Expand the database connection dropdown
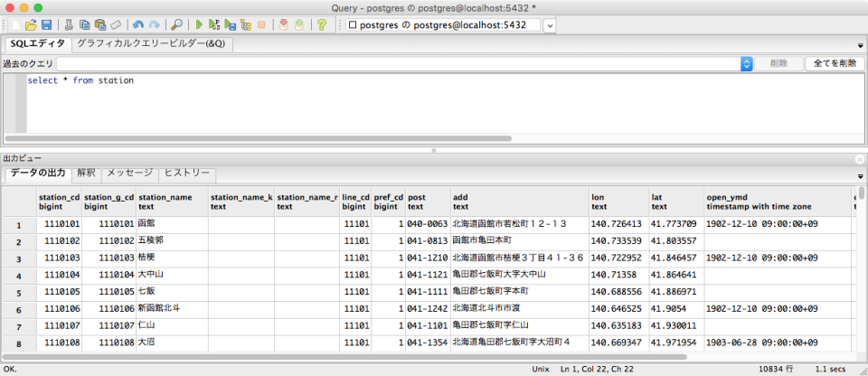The height and width of the screenshot is (376, 868). (x=550, y=25)
